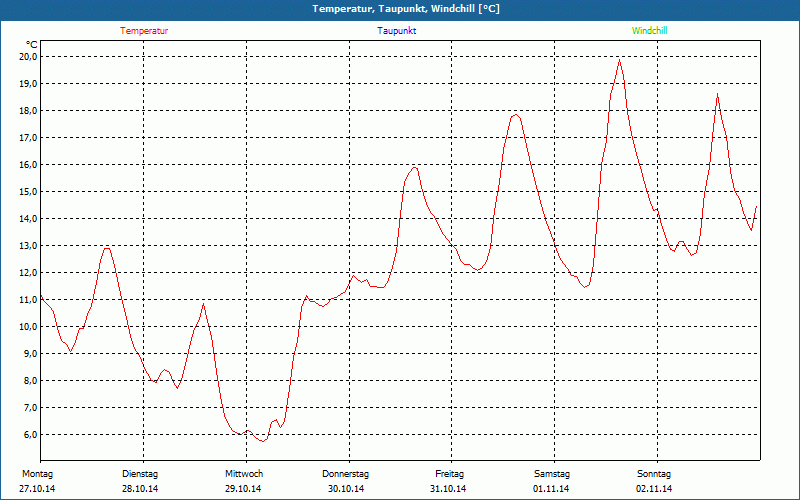Image resolution: width=800 pixels, height=500 pixels.
Task: Select the 11,0 axis label
Action: pos(28,300)
